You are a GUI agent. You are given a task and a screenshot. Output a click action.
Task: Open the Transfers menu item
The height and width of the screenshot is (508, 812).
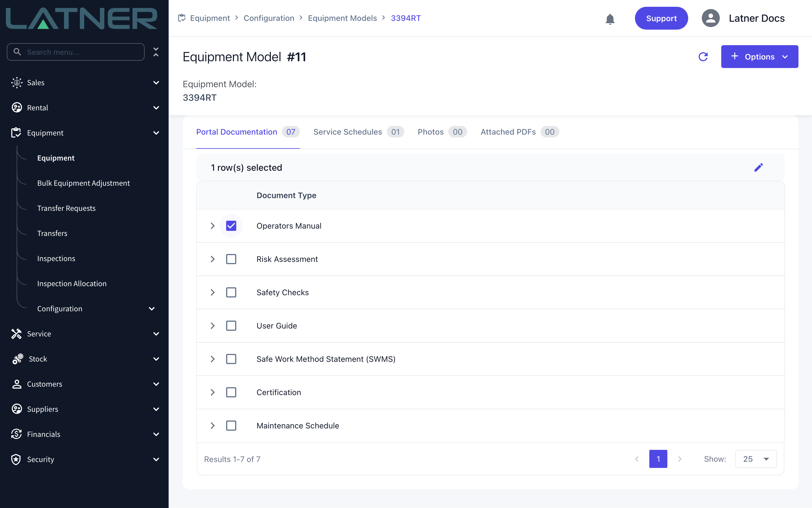pyautogui.click(x=52, y=233)
